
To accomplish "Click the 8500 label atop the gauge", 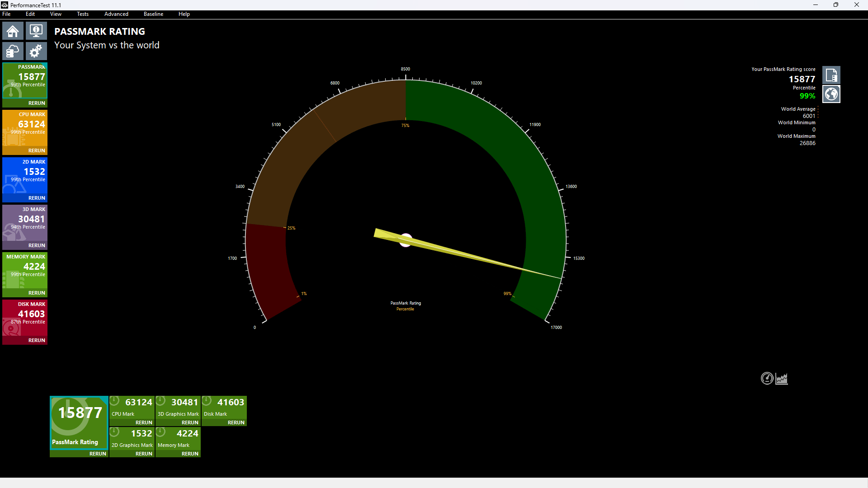I will click(406, 69).
